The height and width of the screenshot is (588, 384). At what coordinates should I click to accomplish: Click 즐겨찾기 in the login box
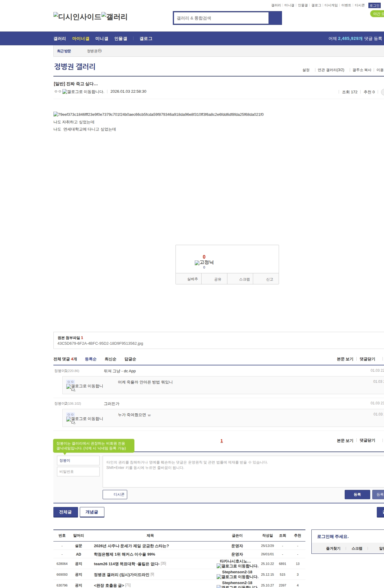click(x=333, y=548)
